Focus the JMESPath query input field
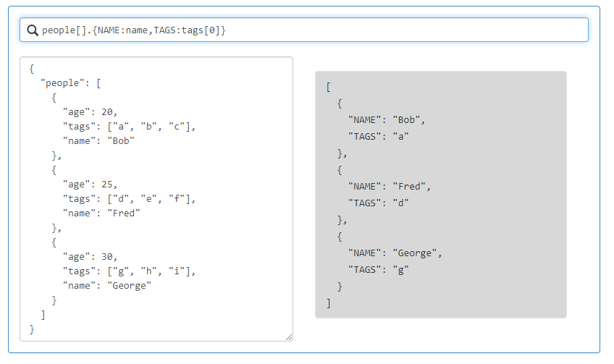The height and width of the screenshot is (364, 614). pos(304,30)
